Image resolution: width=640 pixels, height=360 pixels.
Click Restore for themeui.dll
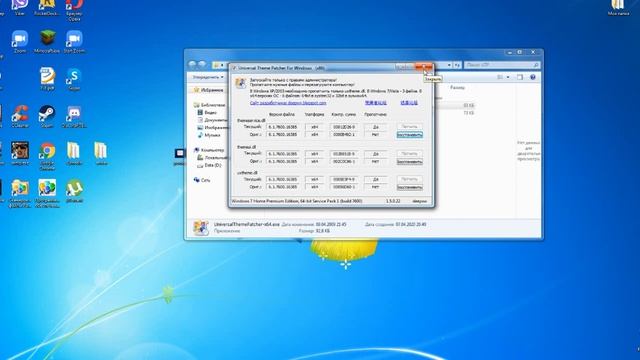(x=409, y=162)
